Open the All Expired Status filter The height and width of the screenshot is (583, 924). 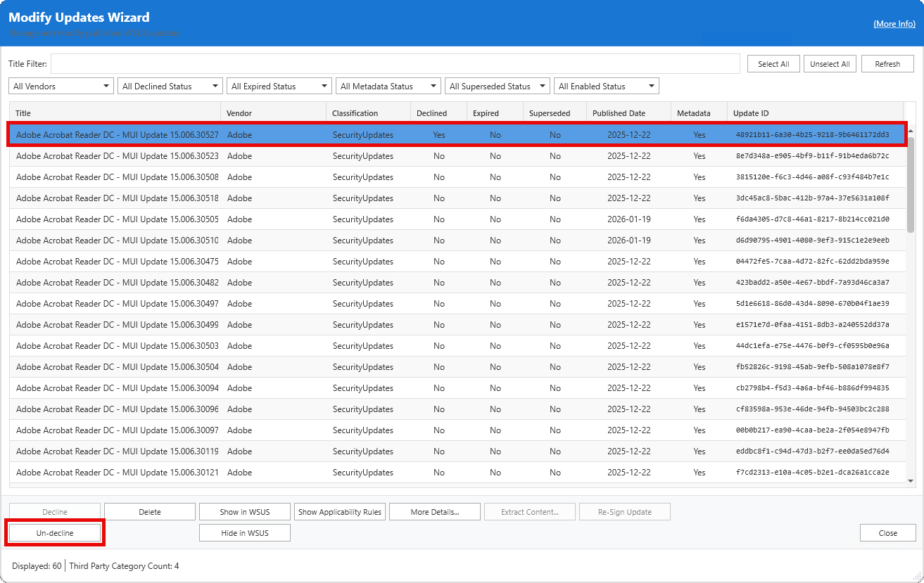[279, 87]
